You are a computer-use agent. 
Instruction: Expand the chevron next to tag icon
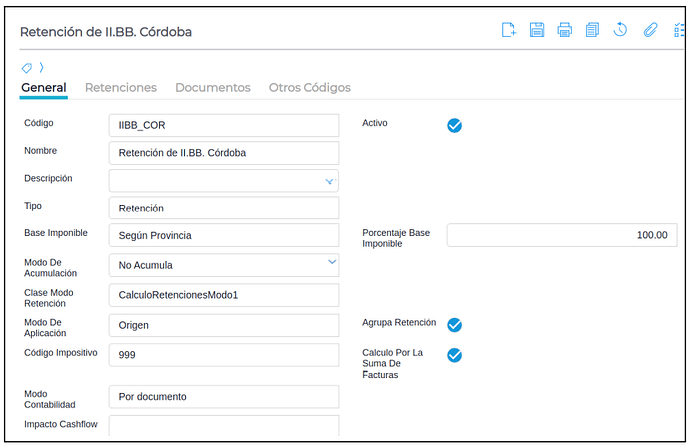41,68
